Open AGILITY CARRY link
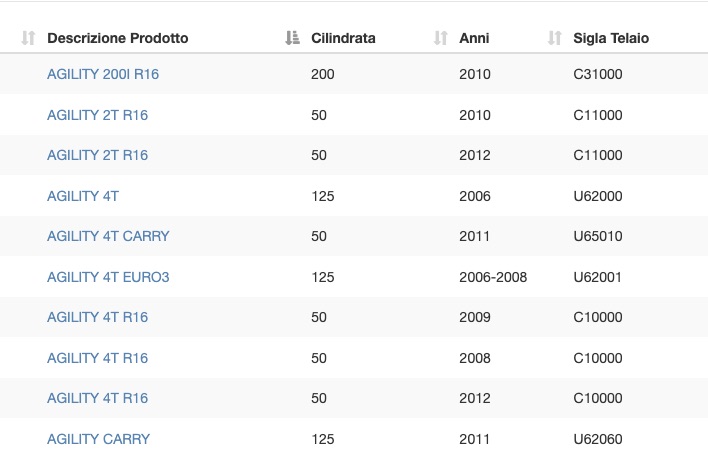This screenshot has height=466, width=708. tap(98, 439)
